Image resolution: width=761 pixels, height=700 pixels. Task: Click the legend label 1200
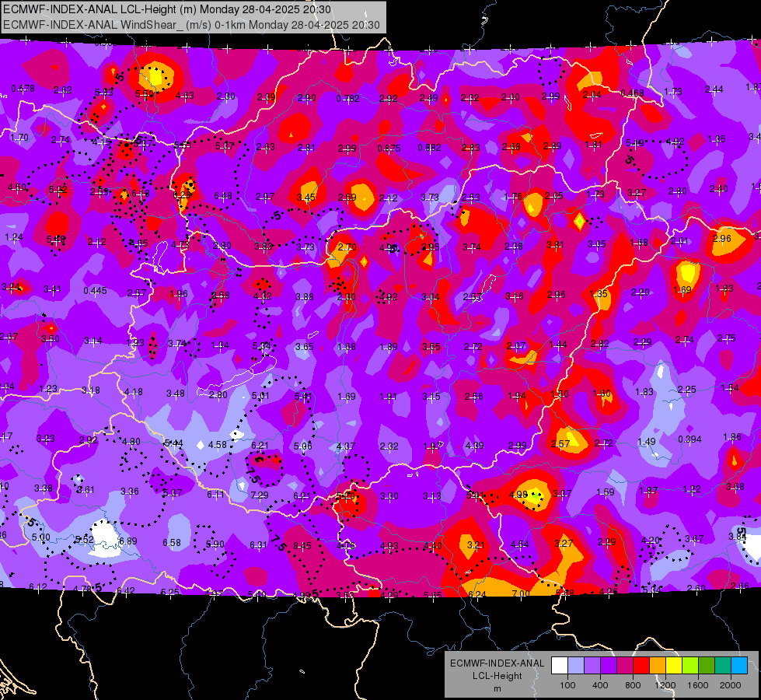(665, 685)
